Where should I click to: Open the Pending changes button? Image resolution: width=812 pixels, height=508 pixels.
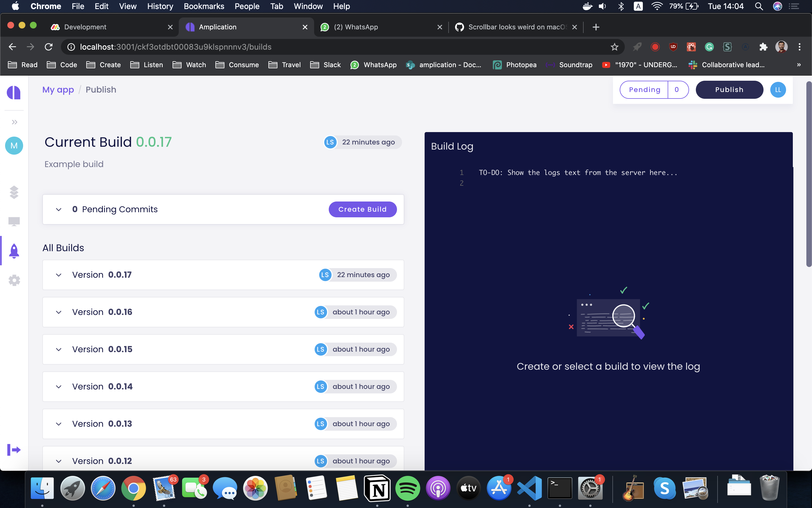[x=654, y=90]
